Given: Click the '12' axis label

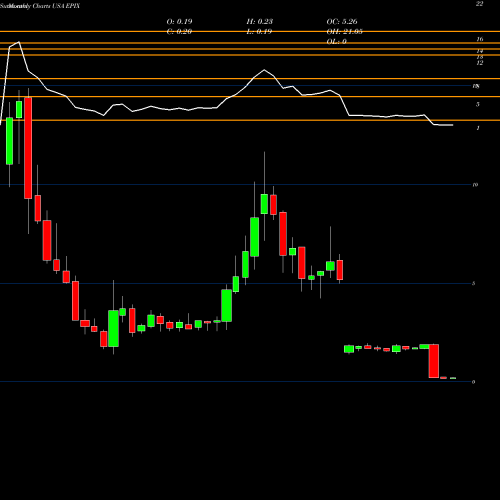Looking at the screenshot, I should click(x=479, y=63).
